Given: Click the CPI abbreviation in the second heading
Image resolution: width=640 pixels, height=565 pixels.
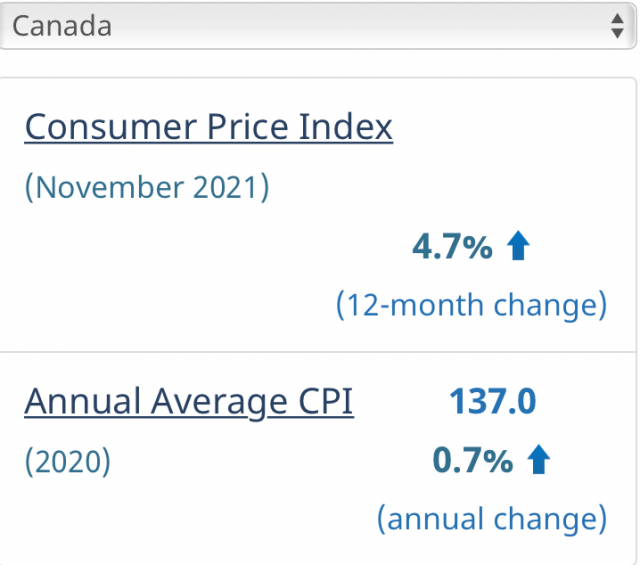Looking at the screenshot, I should click(323, 401).
